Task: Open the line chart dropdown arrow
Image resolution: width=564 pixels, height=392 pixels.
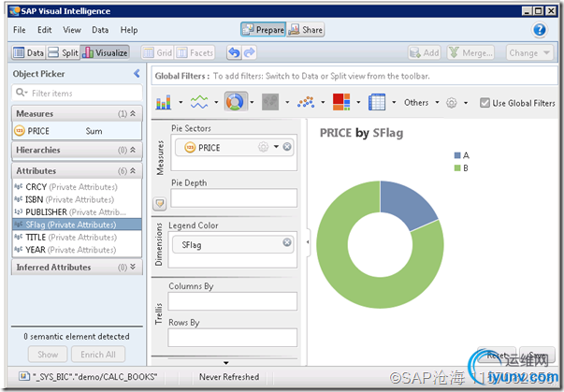Action: coord(216,103)
